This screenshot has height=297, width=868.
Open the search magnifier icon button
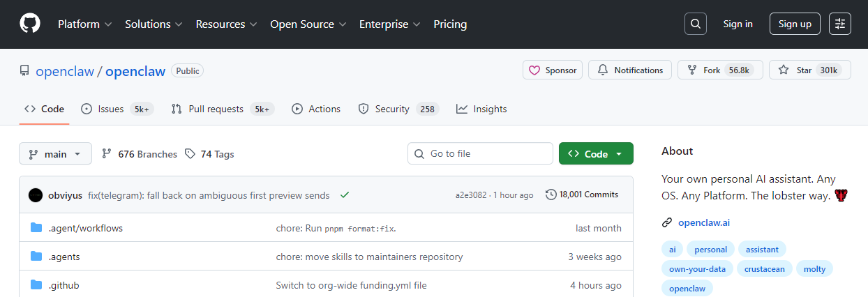tap(695, 24)
